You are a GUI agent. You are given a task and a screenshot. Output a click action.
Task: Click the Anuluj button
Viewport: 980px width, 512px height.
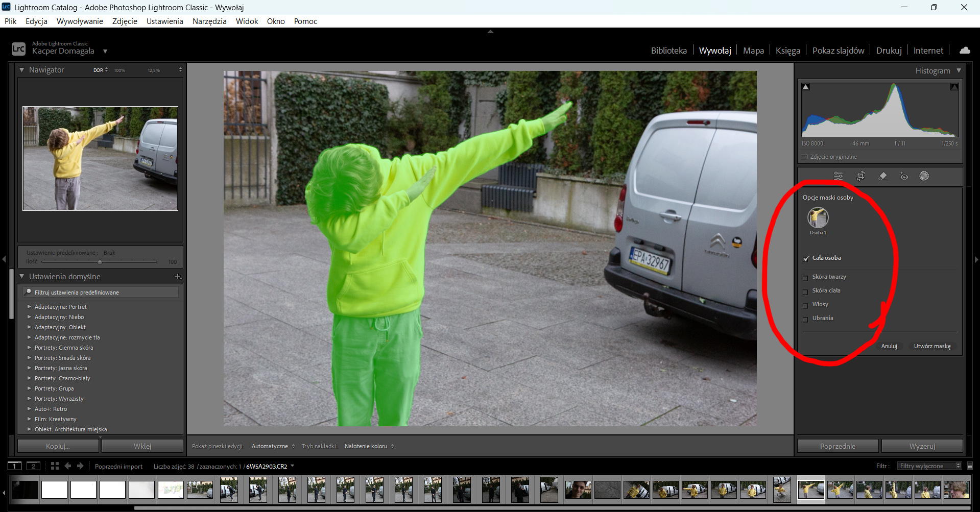click(x=889, y=346)
